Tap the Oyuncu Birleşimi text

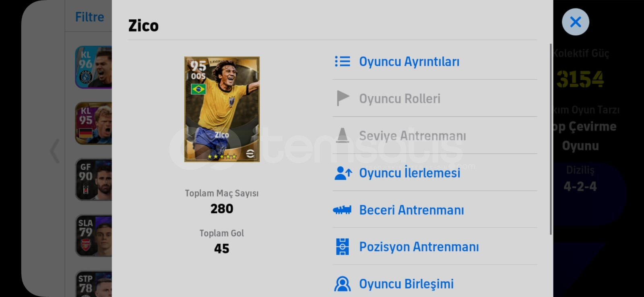tap(406, 284)
